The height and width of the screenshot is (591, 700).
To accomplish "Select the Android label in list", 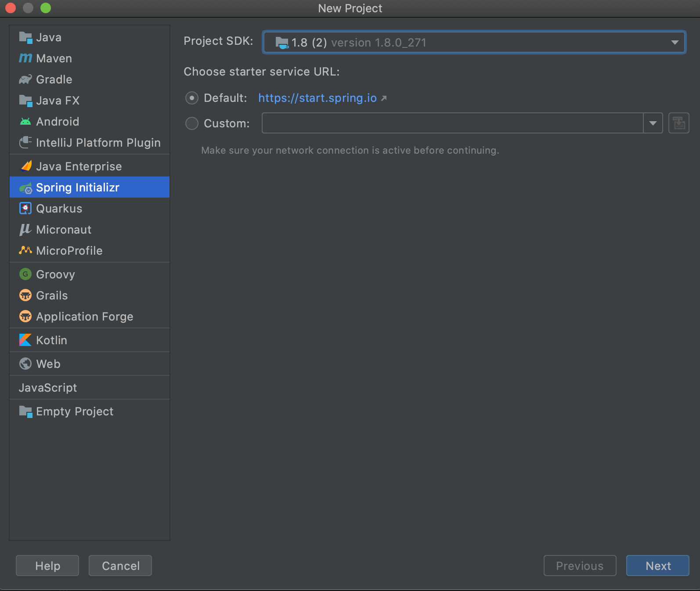I will pos(58,122).
